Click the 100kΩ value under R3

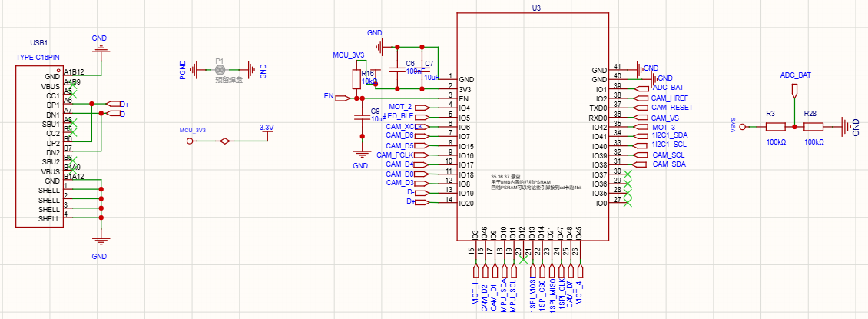point(776,141)
